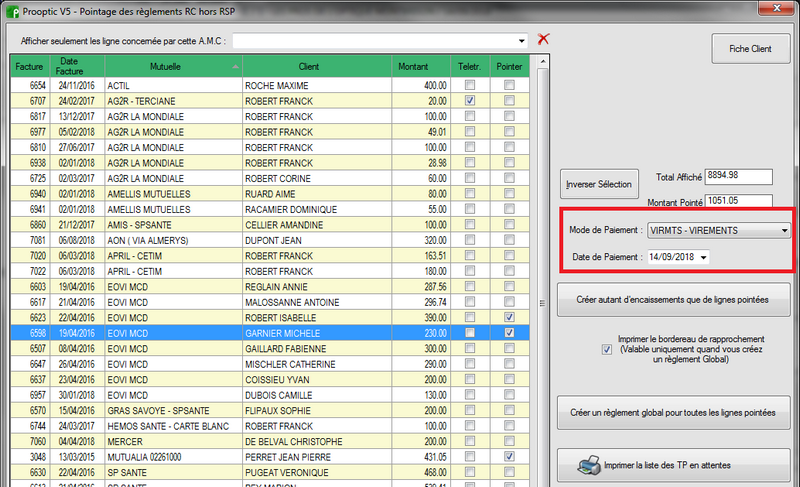Select COISSIEU YVAN client cell
The height and width of the screenshot is (487, 800).
coord(317,379)
